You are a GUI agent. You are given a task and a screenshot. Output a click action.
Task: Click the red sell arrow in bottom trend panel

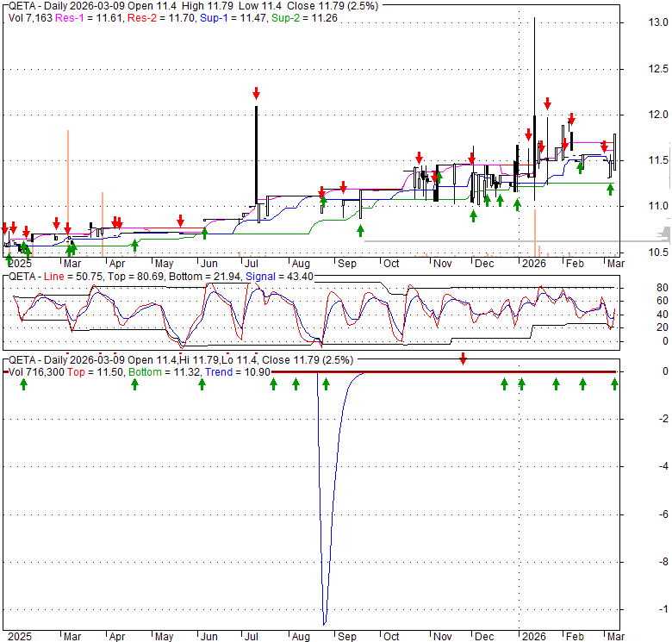[463, 358]
